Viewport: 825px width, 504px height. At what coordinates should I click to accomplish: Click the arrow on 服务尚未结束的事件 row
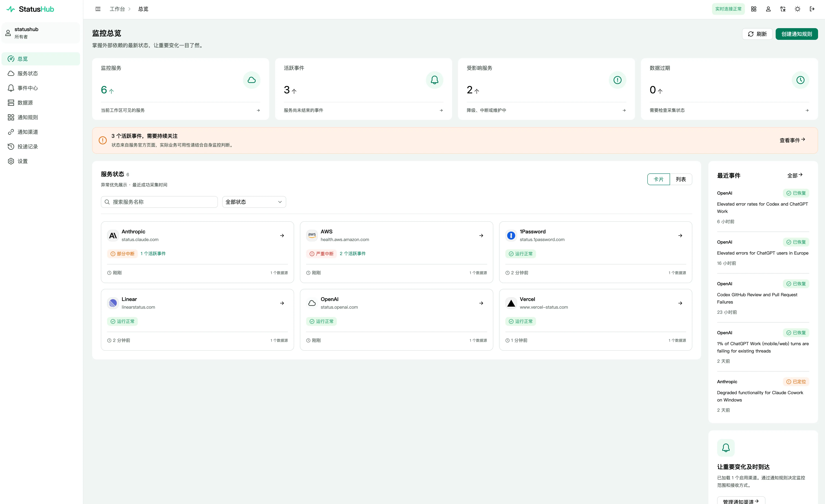coord(441,110)
